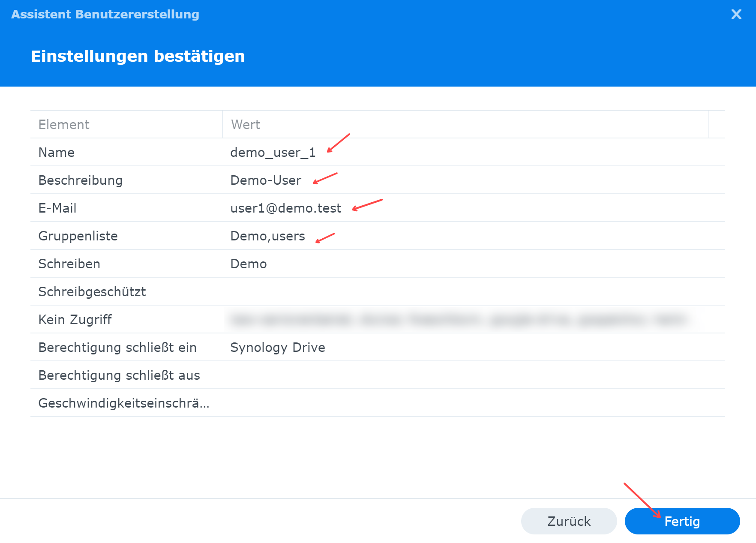Screen dimensions: 756x543
Task: Click the Wert column header
Action: 246,125
